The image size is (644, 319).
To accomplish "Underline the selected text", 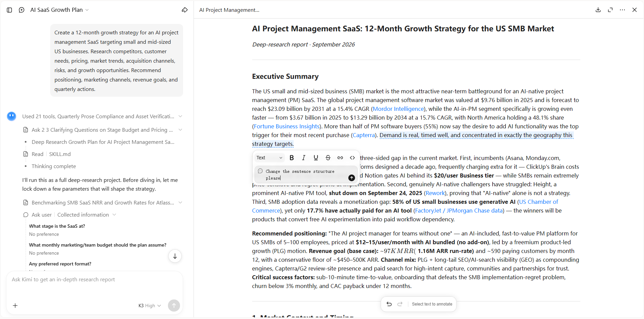I will coord(316,158).
